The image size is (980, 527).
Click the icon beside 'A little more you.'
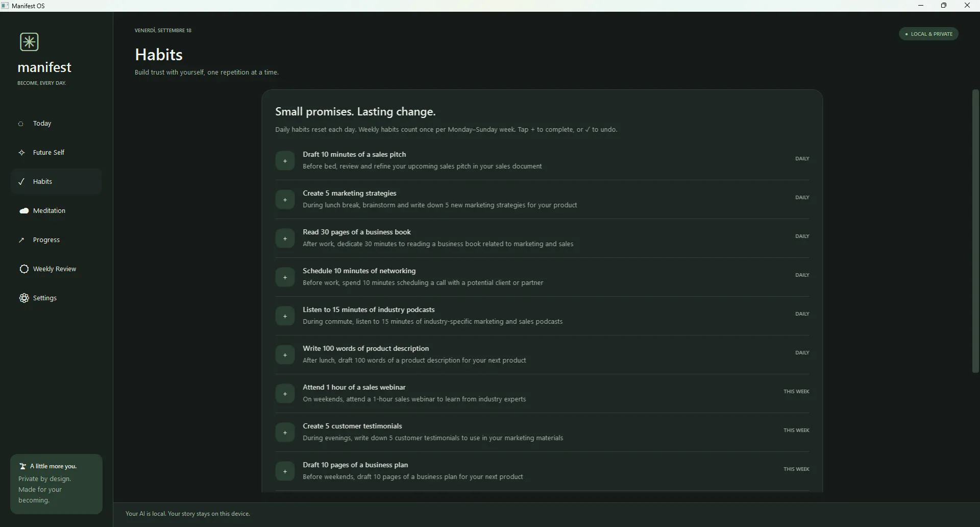click(22, 466)
